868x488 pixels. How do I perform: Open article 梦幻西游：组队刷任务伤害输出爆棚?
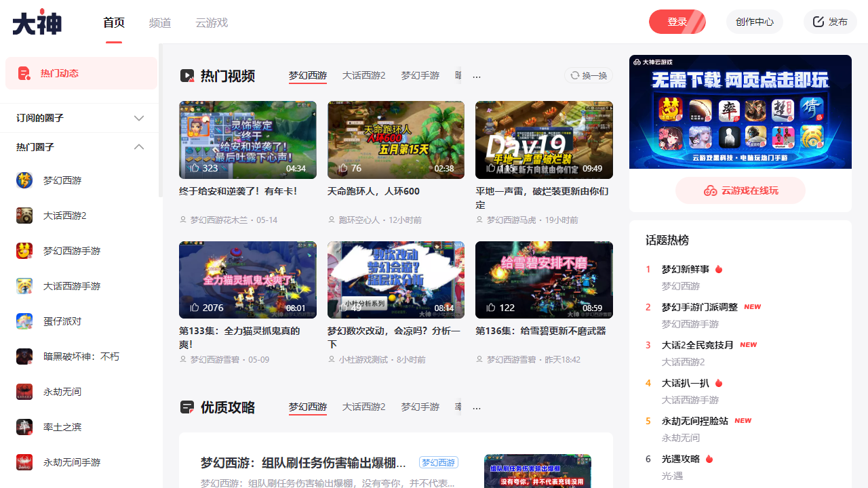point(303,463)
